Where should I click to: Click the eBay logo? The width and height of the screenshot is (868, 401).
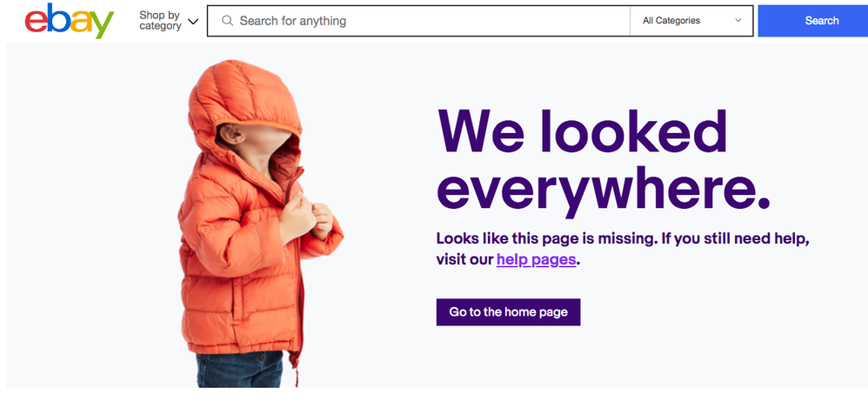point(70,22)
